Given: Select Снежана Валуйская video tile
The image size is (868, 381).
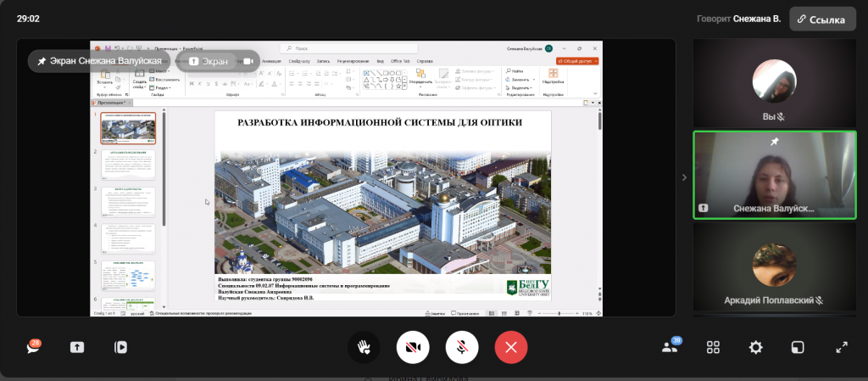Looking at the screenshot, I should pos(775,175).
